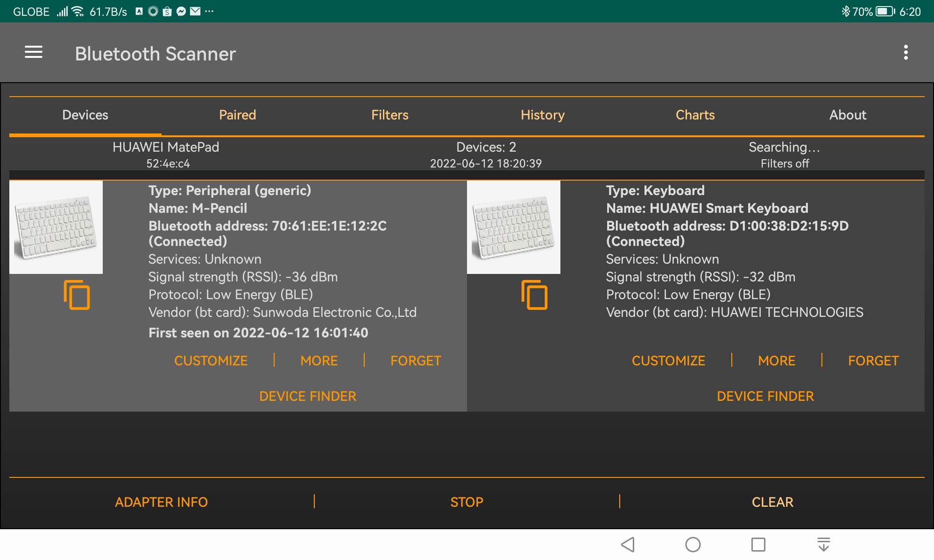The height and width of the screenshot is (560, 934).
Task: Tap the Wi-Fi signal status icon
Action: [78, 11]
